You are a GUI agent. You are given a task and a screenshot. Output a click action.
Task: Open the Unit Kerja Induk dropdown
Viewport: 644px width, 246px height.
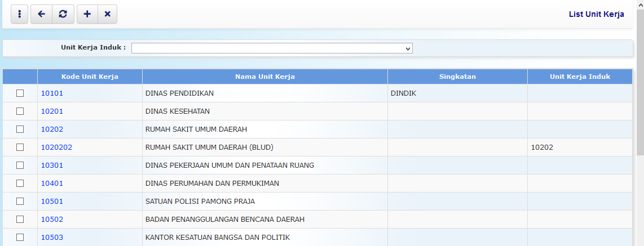tap(272, 48)
